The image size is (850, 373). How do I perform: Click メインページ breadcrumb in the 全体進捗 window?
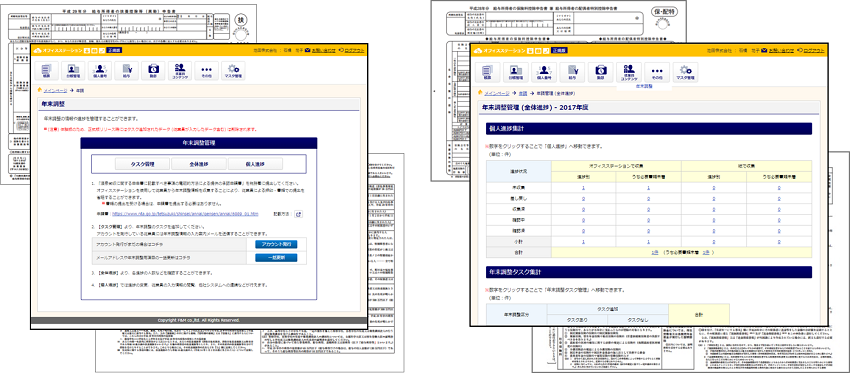[x=496, y=93]
